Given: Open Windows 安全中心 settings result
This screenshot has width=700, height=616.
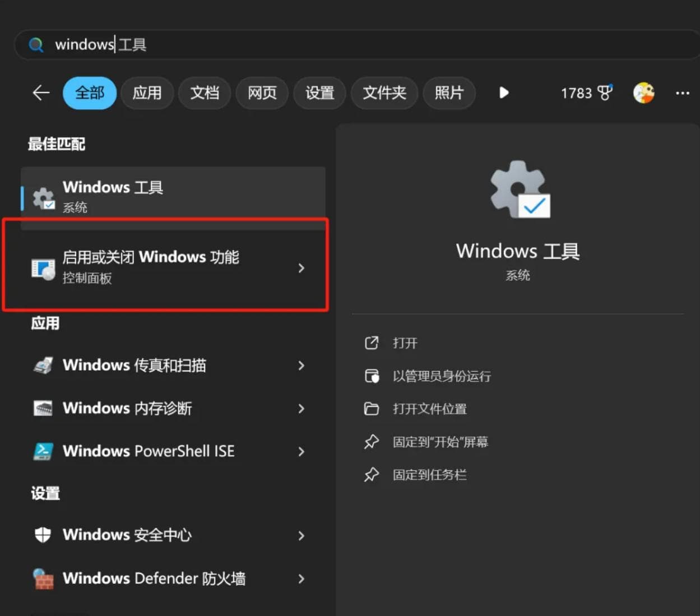Looking at the screenshot, I should click(x=173, y=535).
